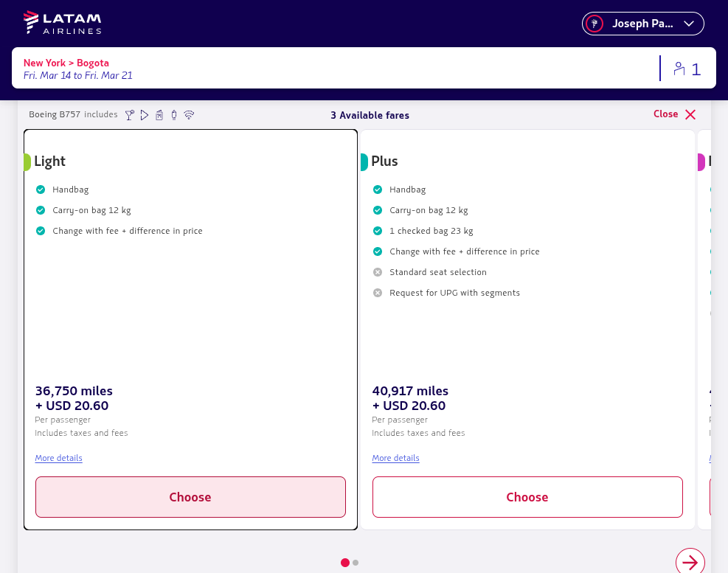Click Standard seat selection text
Viewport: 728px width, 573px height.
438,272
